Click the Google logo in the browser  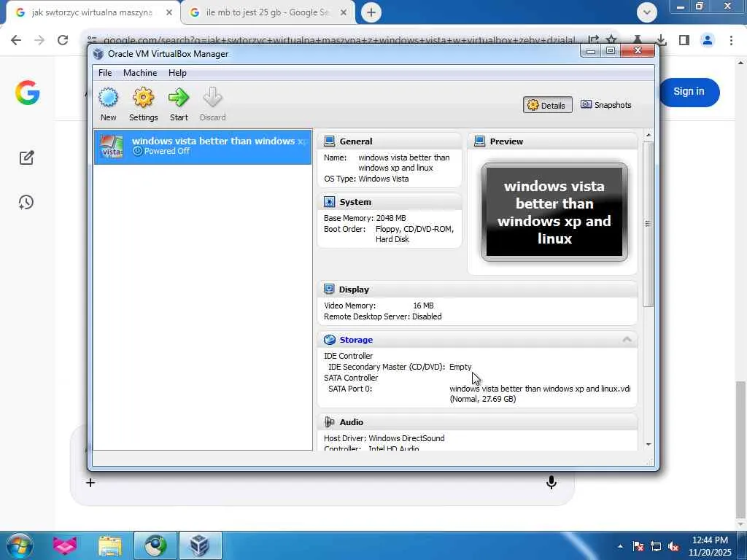27,93
